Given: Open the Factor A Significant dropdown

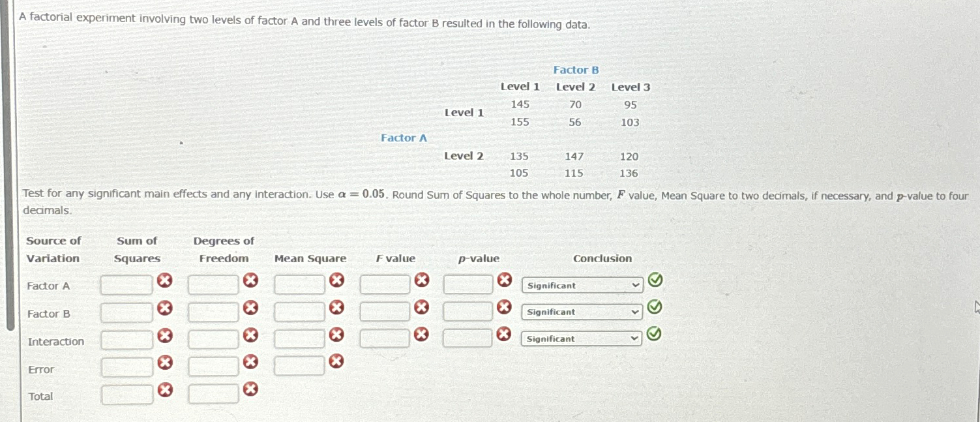Looking at the screenshot, I should [x=581, y=285].
